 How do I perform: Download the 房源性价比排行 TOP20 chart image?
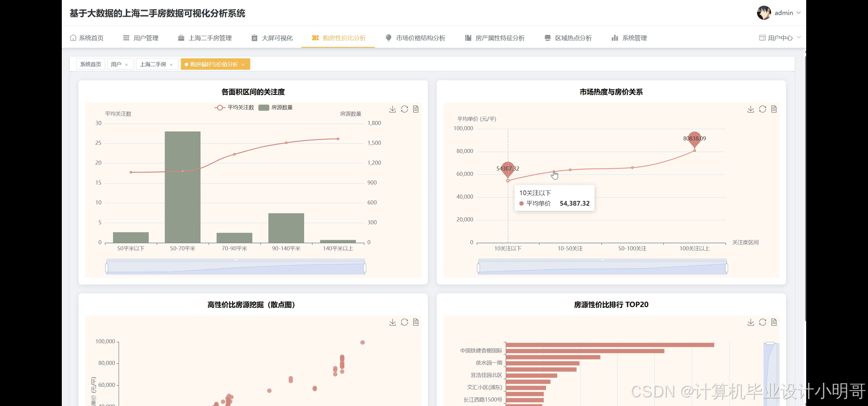751,322
